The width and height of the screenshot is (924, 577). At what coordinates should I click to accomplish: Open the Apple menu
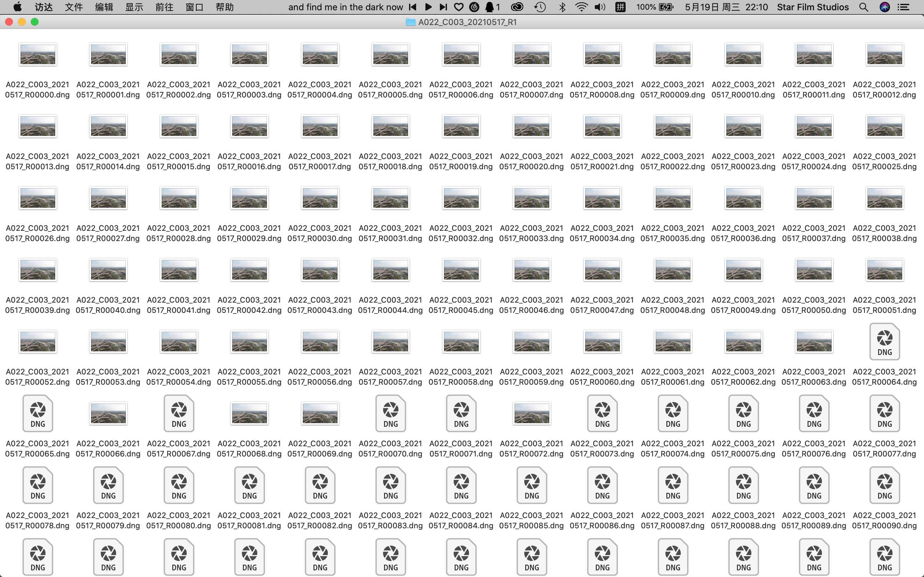tap(17, 7)
